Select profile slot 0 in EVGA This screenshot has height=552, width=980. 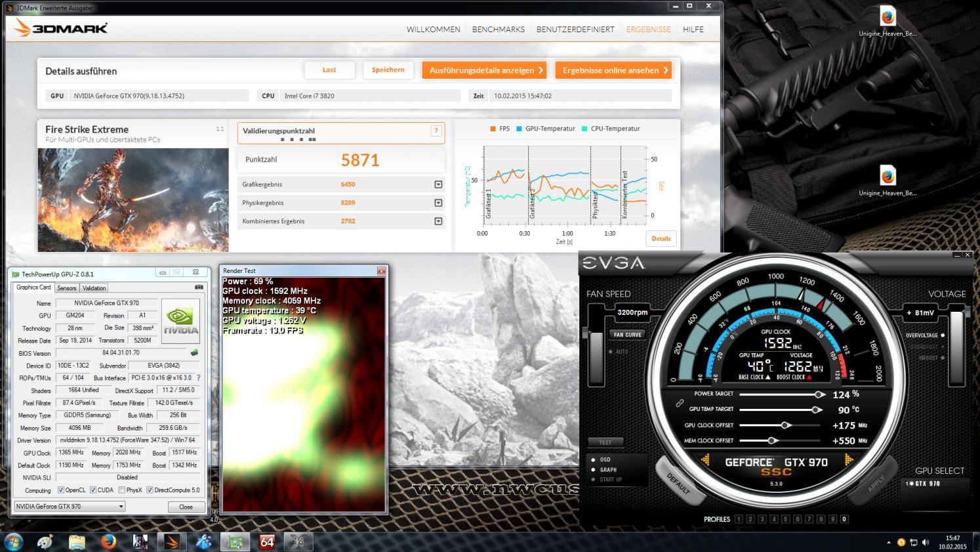(x=844, y=519)
